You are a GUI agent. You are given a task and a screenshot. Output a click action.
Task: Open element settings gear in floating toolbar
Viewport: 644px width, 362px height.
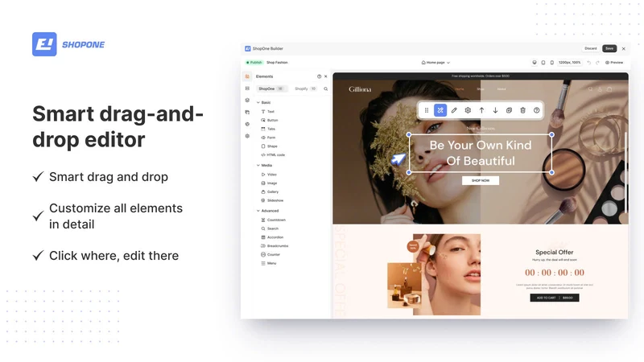[468, 110]
